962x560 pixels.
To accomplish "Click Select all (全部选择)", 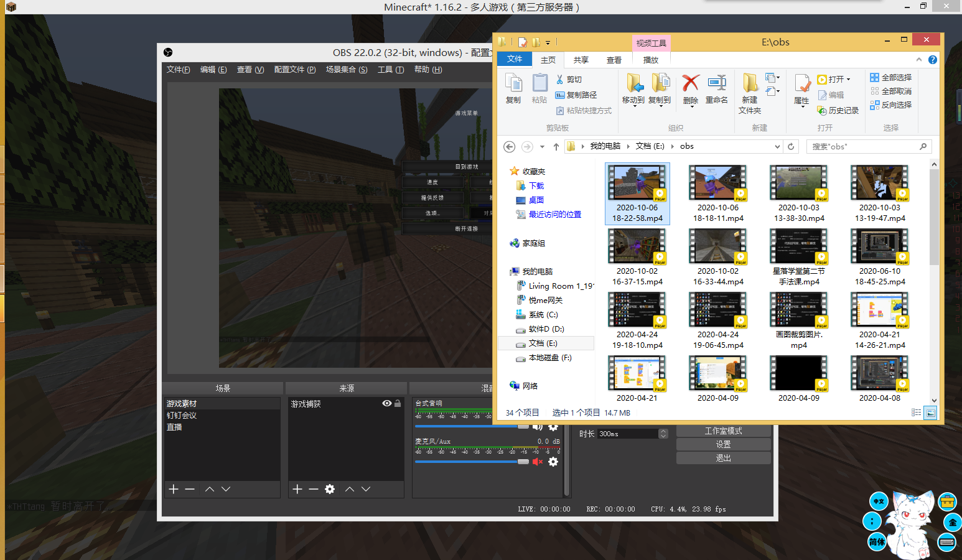I will coord(891,78).
